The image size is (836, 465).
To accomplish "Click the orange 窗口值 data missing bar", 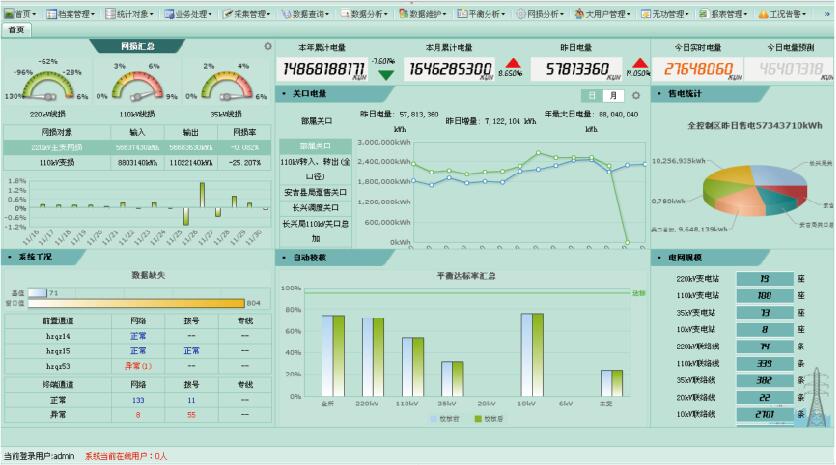I will point(135,302).
